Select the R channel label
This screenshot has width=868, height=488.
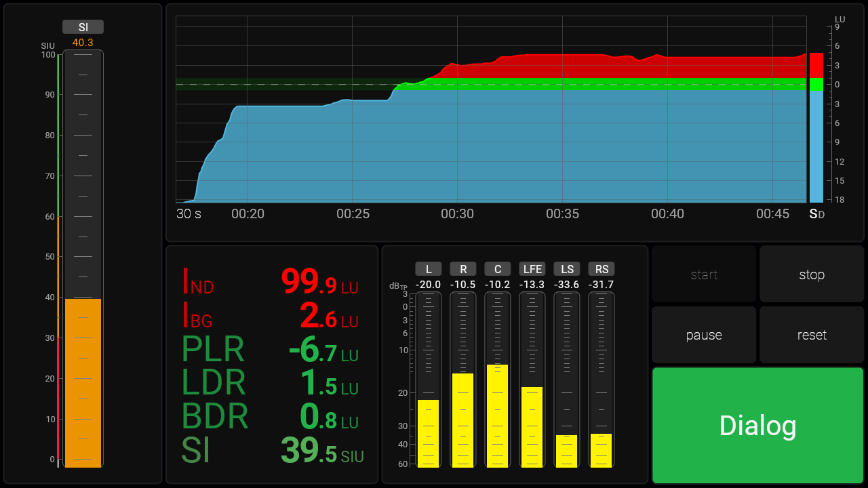pos(463,269)
